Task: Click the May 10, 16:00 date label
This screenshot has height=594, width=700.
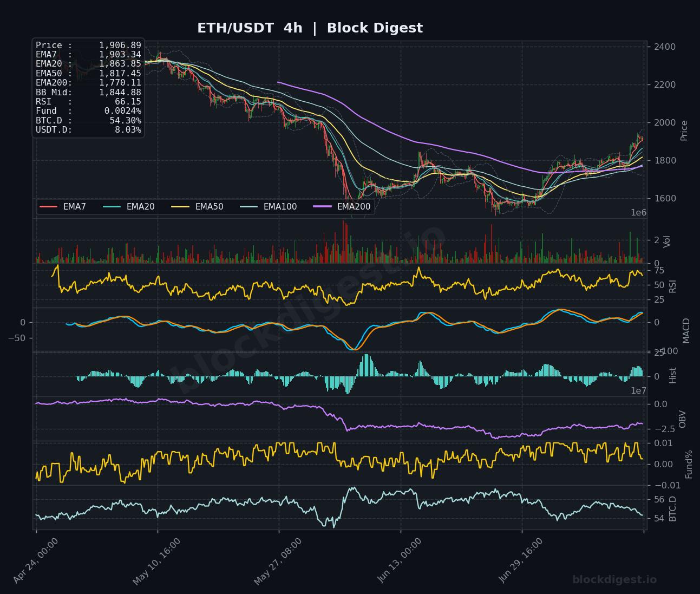Action: click(x=157, y=560)
